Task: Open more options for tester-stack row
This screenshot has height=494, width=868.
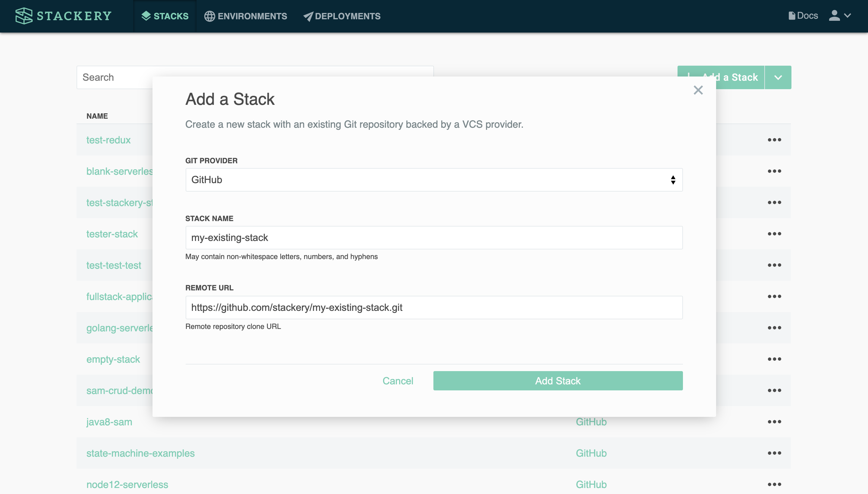Action: (x=774, y=234)
